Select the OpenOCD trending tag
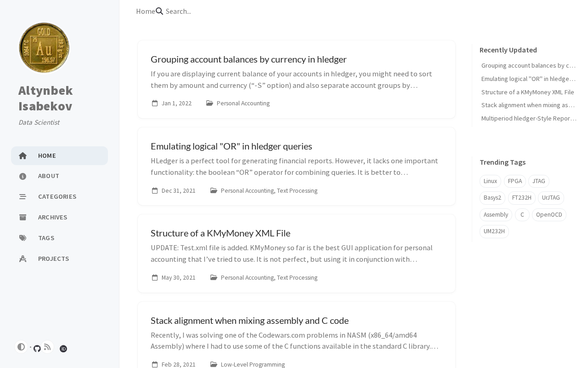588x368 pixels. click(x=549, y=214)
